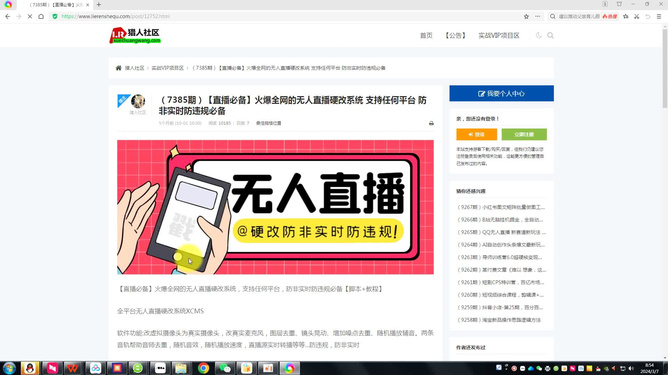Click the 无人直播 banner image
Image resolution: width=668 pixels, height=375 pixels.
[x=275, y=207]
